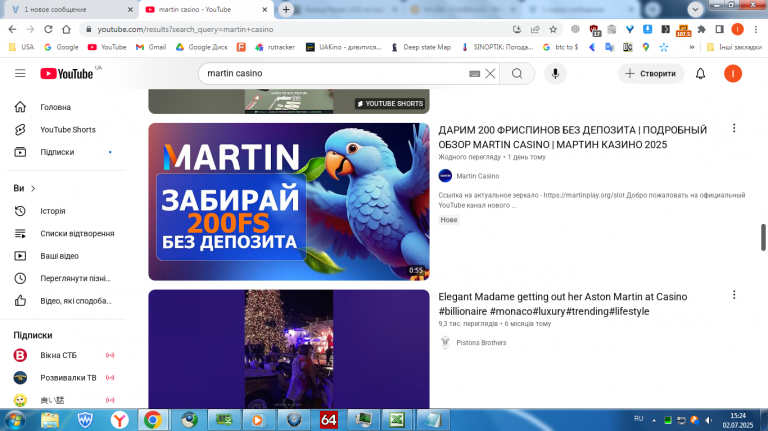Open options menu for Martin Casino video

pyautogui.click(x=734, y=128)
